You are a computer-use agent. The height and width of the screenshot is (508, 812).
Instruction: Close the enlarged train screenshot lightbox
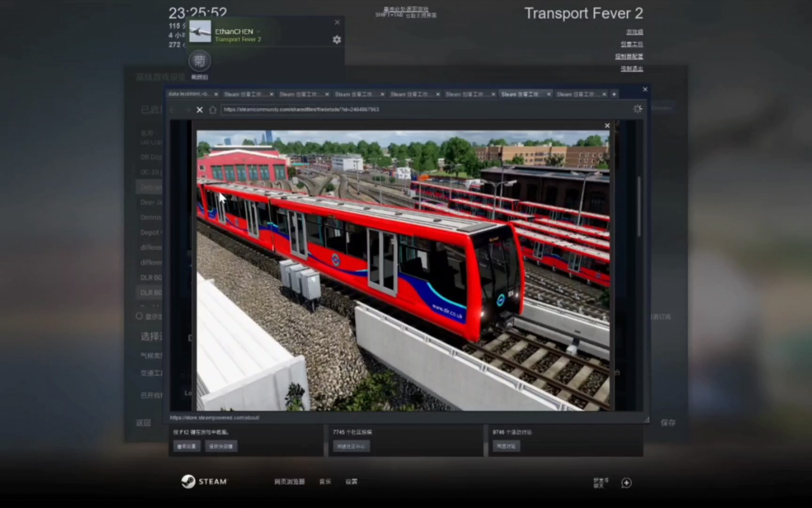(x=607, y=126)
